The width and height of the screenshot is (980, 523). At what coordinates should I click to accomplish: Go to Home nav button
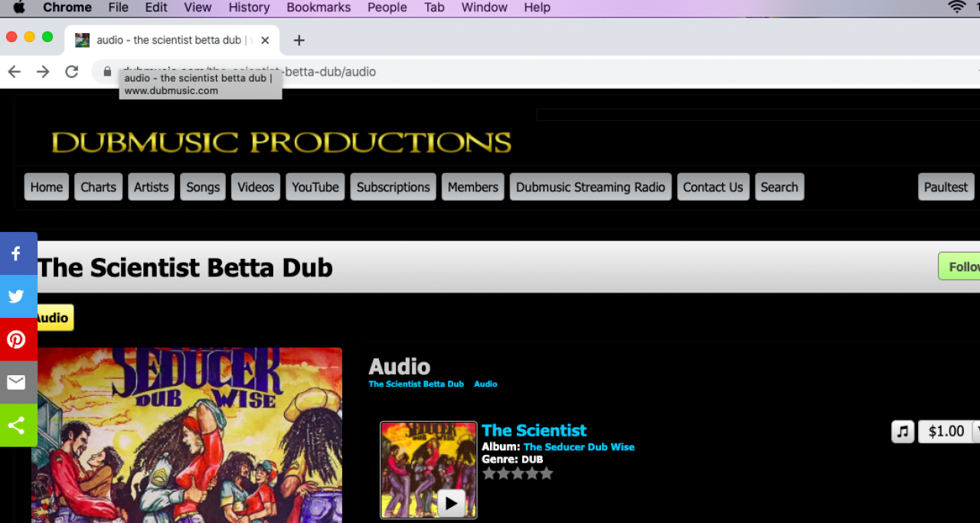click(x=47, y=187)
